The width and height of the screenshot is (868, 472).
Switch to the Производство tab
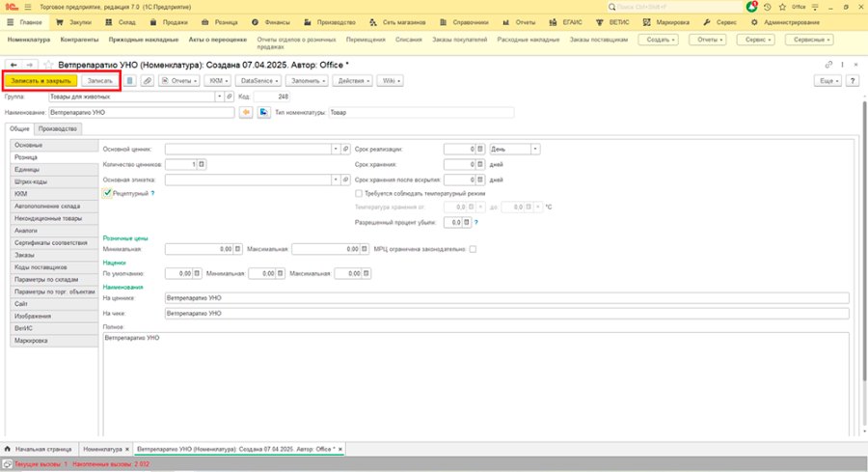(x=58, y=128)
